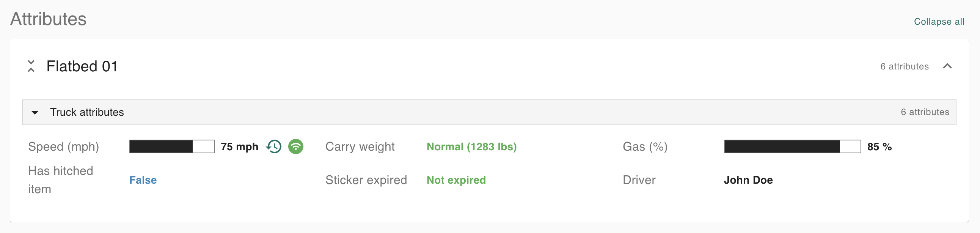Collapse Flatbed 01 using the chevron up
The height and width of the screenshot is (233, 980).
click(947, 66)
